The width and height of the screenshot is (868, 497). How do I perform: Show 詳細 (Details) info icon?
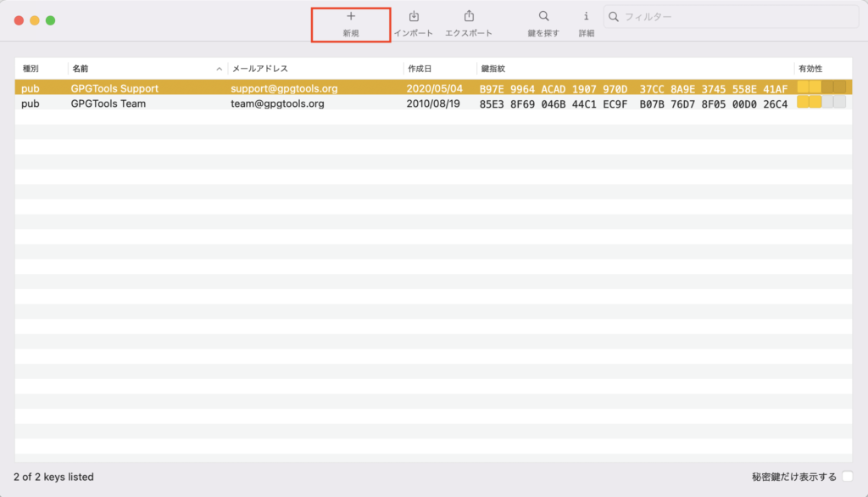(587, 17)
